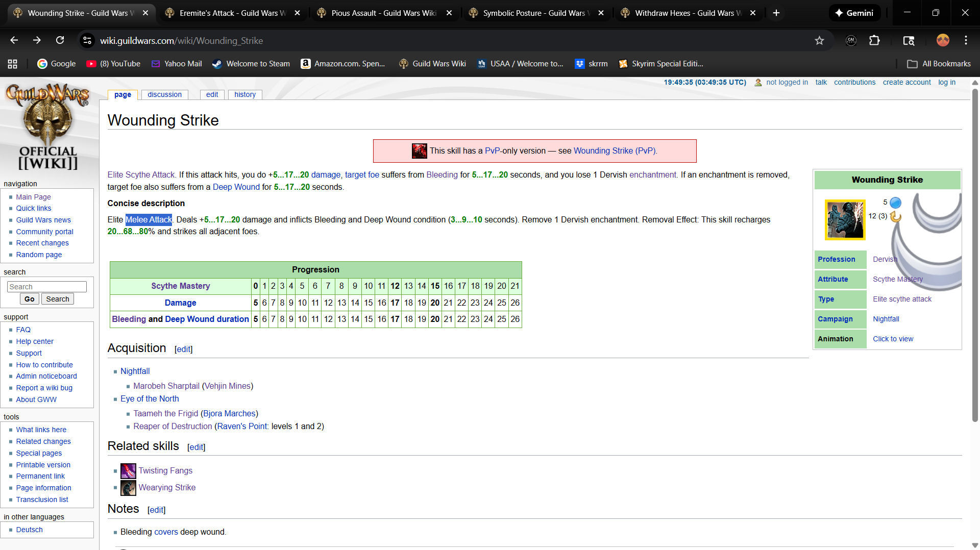Open the YouTube bookmark
This screenshot has height=550, width=980.
tap(113, 64)
